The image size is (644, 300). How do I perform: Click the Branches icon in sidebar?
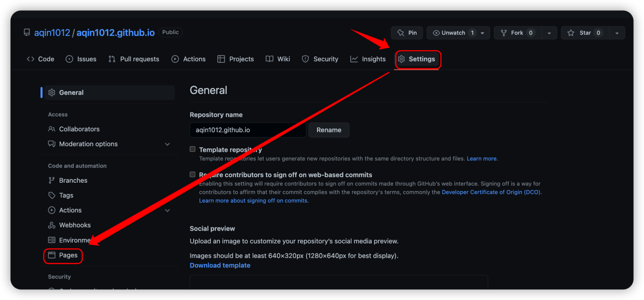coord(52,180)
